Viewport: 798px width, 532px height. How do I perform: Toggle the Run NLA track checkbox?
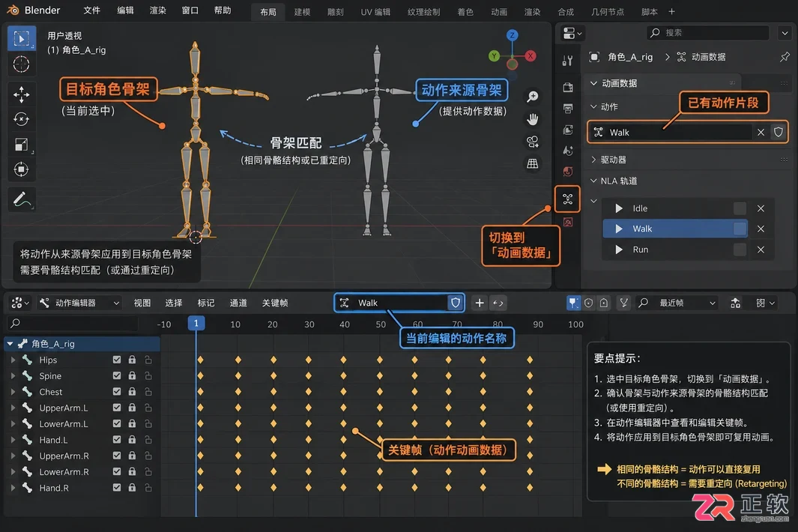[x=740, y=250]
